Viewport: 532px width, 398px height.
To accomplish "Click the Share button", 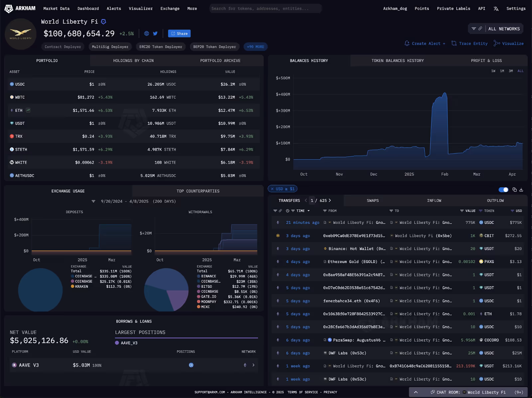I will 179,34.
